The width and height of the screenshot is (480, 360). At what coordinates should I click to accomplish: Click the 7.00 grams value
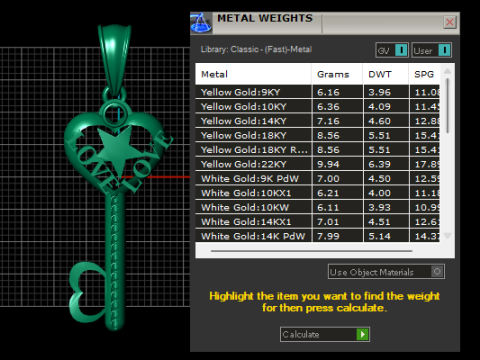tap(328, 179)
